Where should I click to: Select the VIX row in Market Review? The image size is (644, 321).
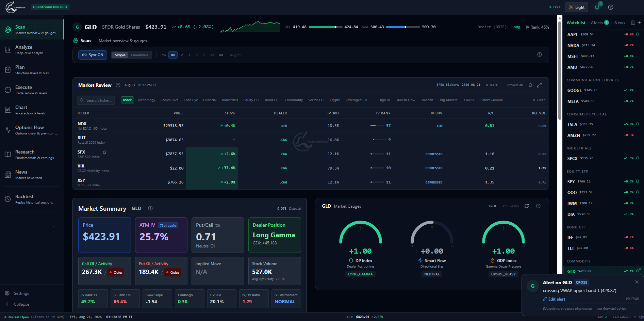click(x=311, y=168)
